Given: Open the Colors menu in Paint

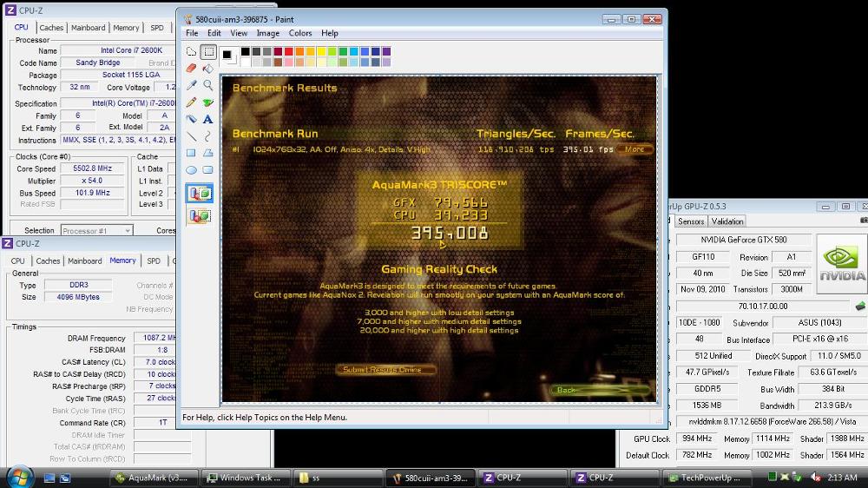Looking at the screenshot, I should [300, 33].
